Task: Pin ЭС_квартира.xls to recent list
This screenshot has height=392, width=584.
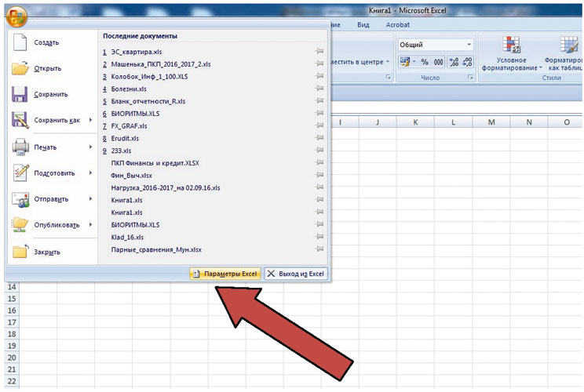Action: tap(319, 51)
